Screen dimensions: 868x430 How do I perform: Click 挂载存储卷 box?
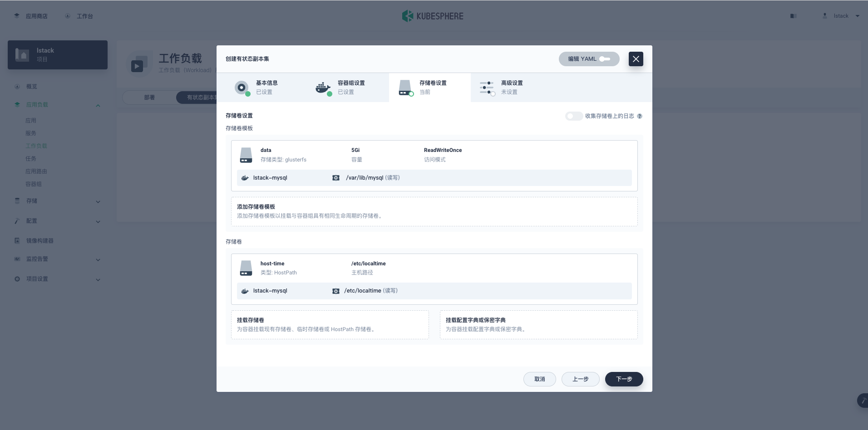[330, 325]
